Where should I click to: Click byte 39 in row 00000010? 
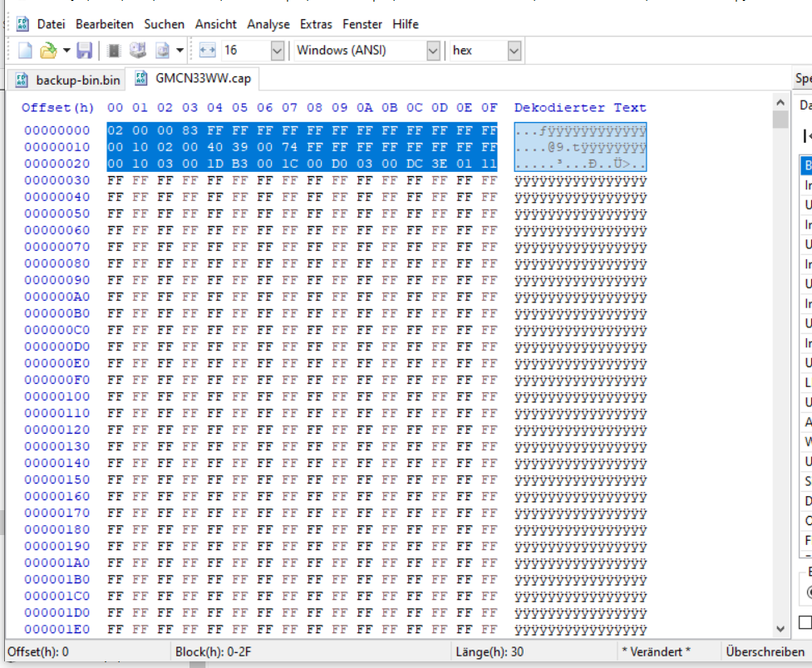click(239, 147)
